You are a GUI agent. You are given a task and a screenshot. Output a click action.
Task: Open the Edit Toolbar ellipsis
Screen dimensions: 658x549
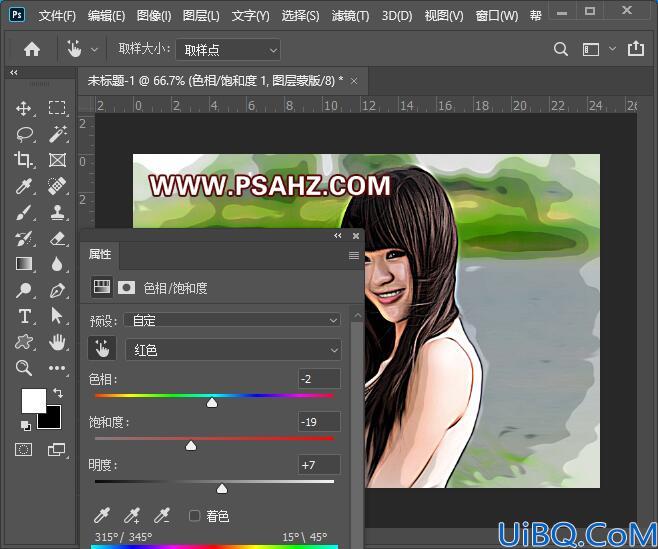pyautogui.click(x=57, y=368)
